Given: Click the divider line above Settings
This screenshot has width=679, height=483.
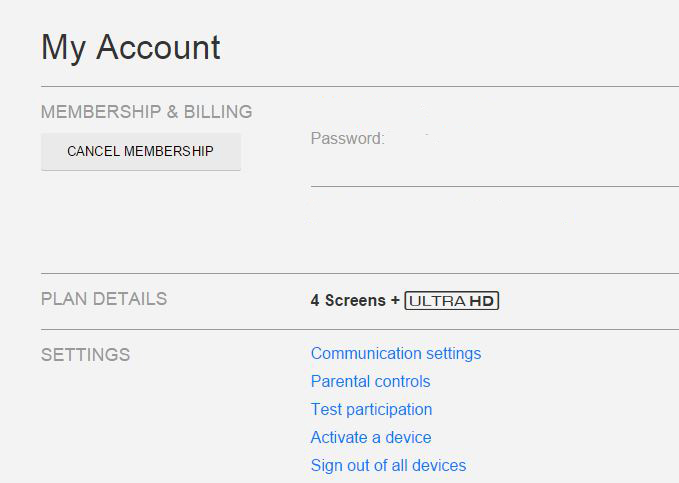Looking at the screenshot, I should [360, 329].
